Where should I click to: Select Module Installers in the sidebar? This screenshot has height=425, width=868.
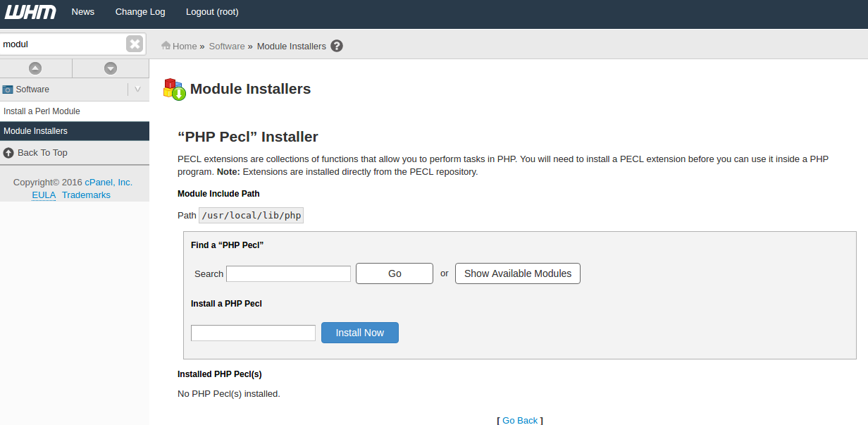[x=35, y=130]
